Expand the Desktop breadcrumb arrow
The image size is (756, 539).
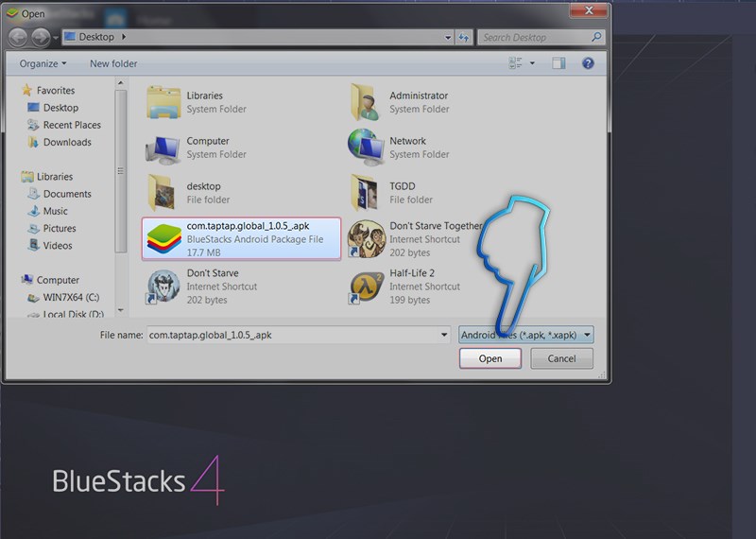(x=124, y=37)
